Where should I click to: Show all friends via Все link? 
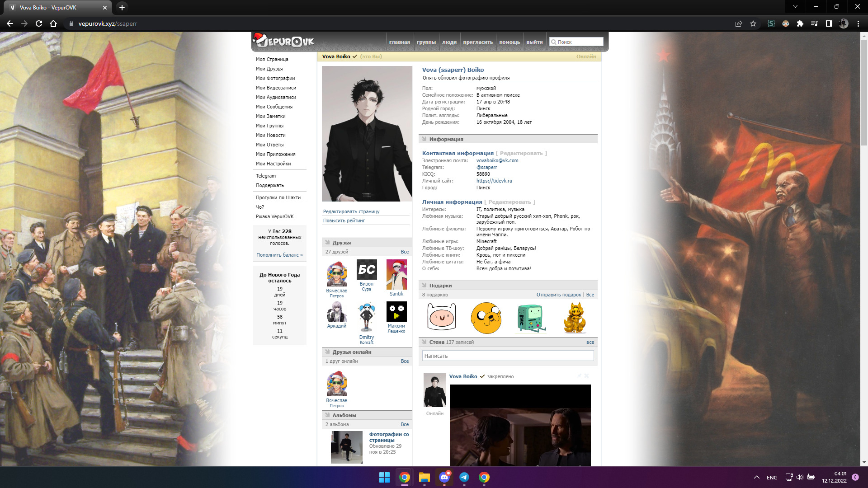tap(405, 252)
